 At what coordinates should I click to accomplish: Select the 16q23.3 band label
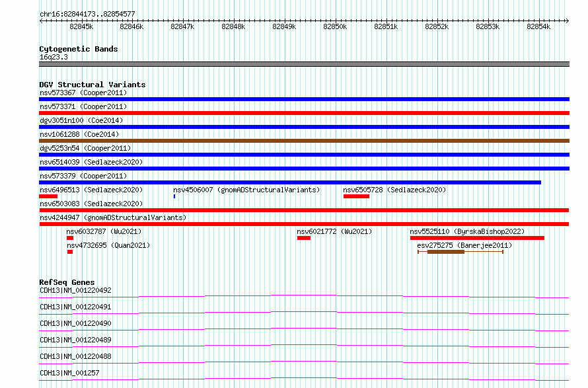coord(54,57)
